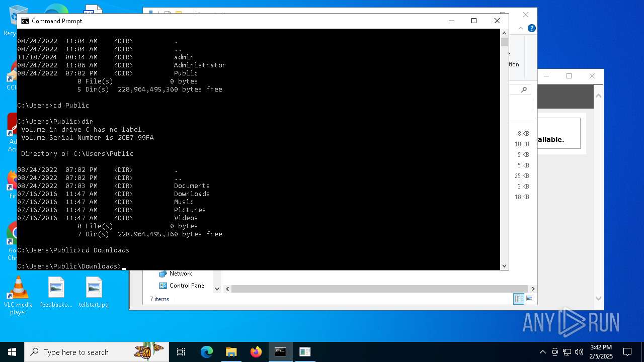The image size is (644, 362).
Task: Click the taskbar search box
Action: [97, 352]
